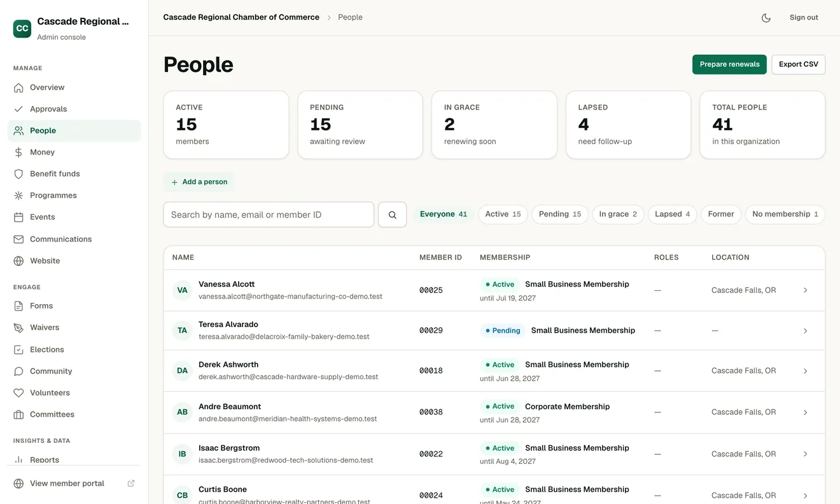840x504 pixels.
Task: Filter list by Pending members
Action: click(x=560, y=214)
